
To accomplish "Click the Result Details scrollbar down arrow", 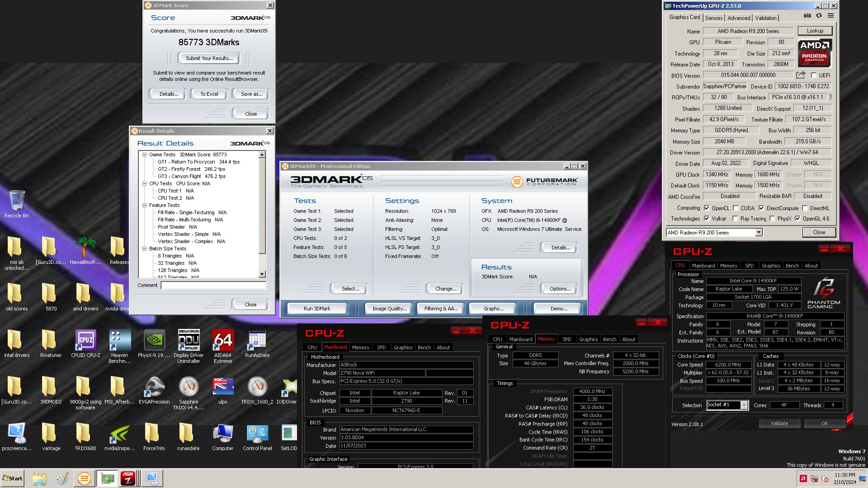I will [262, 274].
